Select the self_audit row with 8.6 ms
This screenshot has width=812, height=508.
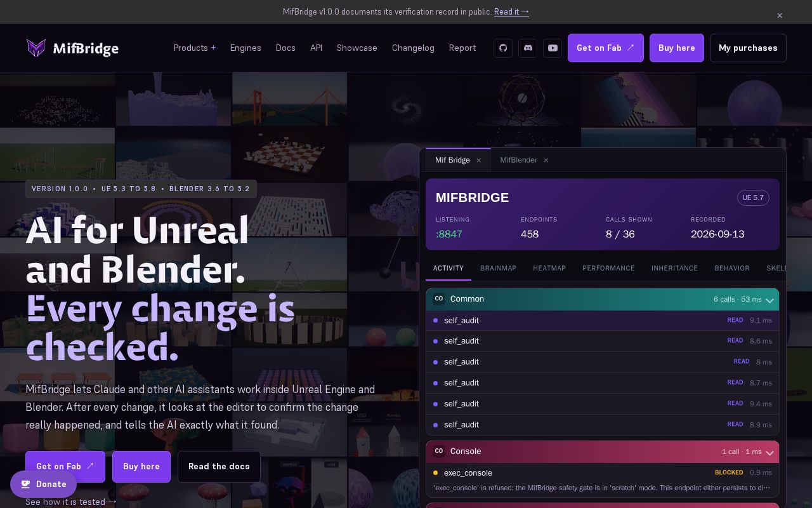click(603, 341)
